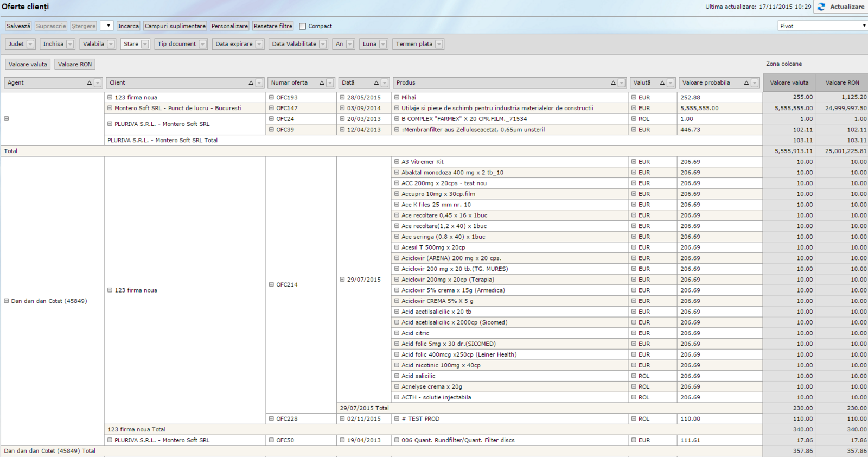Collapse the Montero Soft SRL Bucuresti client row
Viewport: 868px width, 457px height.
[110, 108]
